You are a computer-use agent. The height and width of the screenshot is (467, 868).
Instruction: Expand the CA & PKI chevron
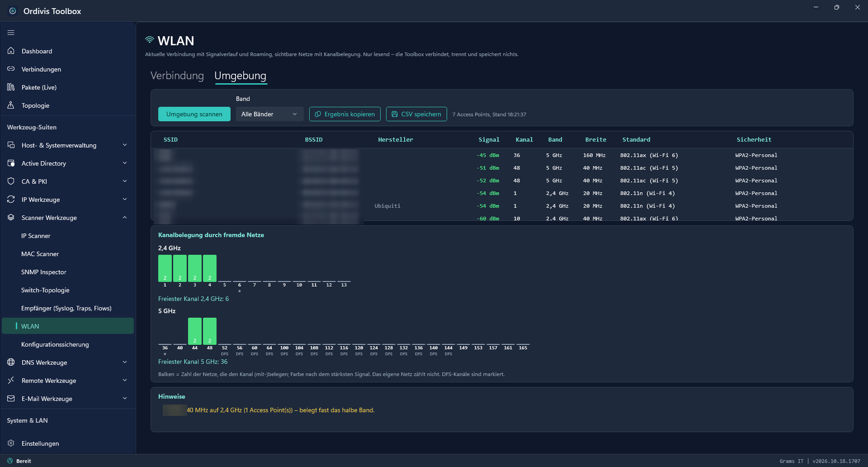tap(125, 181)
